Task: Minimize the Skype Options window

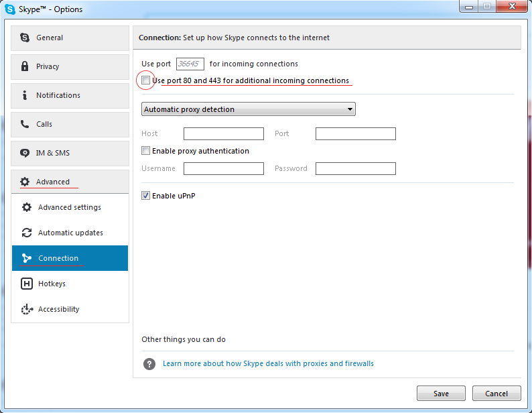Action: 469,7
